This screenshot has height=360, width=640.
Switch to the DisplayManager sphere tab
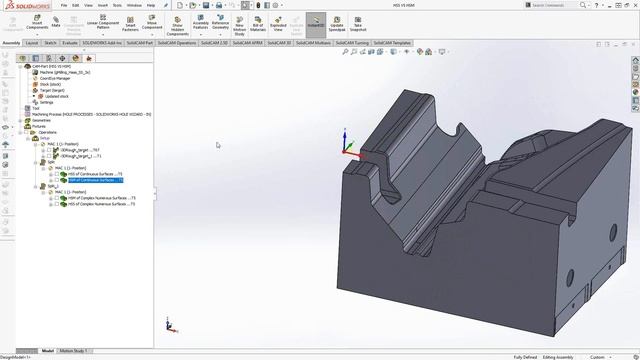[76, 58]
